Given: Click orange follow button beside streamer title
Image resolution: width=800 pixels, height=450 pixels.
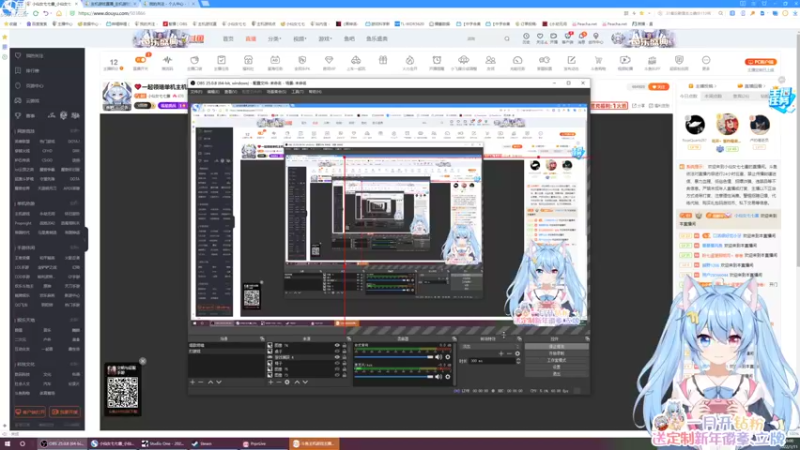Looking at the screenshot, I should (x=658, y=87).
